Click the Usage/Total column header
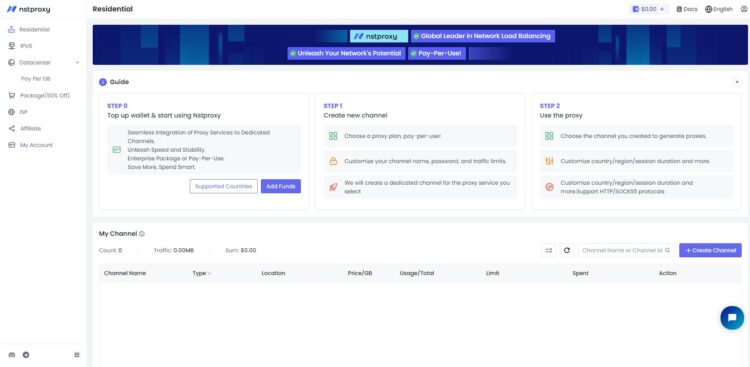The image size is (750, 367). click(x=417, y=273)
